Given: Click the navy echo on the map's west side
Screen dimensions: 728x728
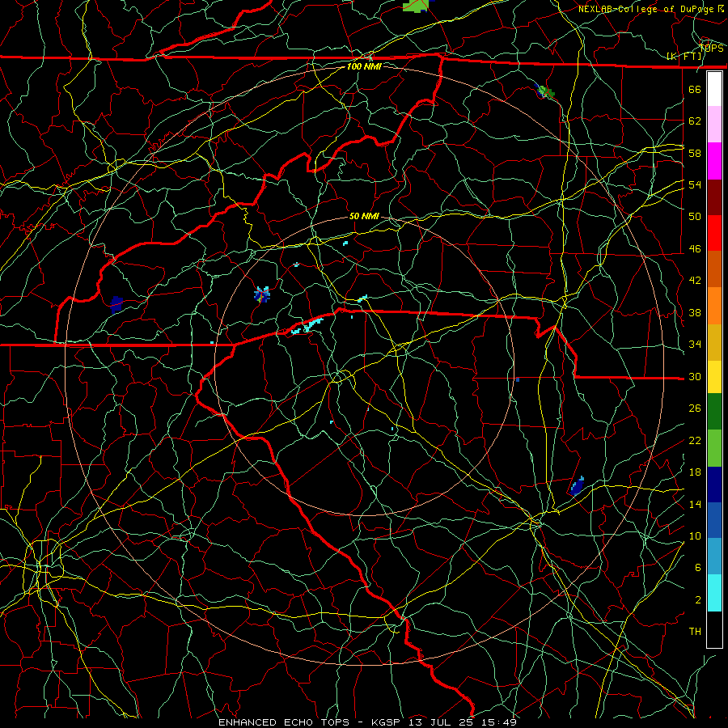Looking at the screenshot, I should pos(116,305).
